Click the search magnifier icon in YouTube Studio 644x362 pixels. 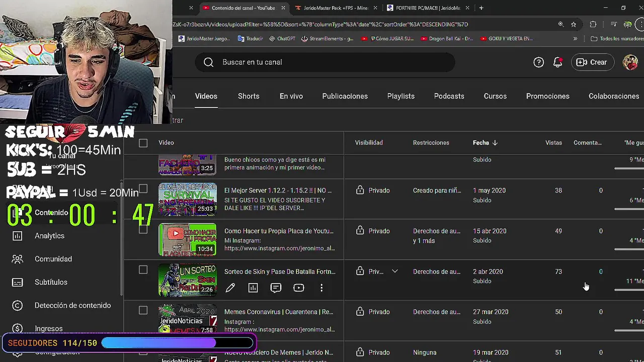[208, 62]
